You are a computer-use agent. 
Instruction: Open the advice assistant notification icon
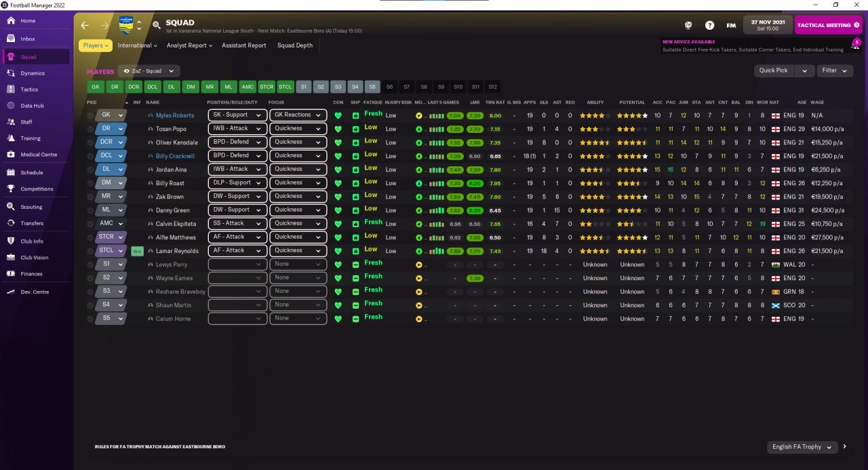pos(857,43)
